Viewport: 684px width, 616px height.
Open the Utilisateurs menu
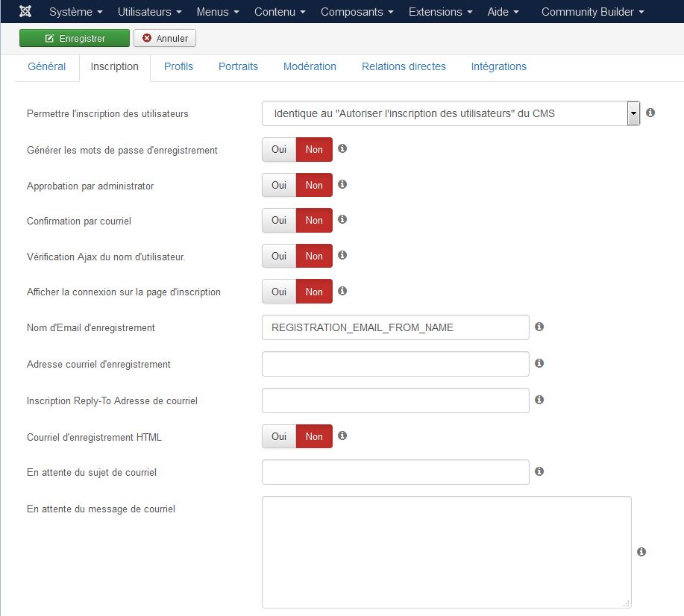tap(149, 12)
